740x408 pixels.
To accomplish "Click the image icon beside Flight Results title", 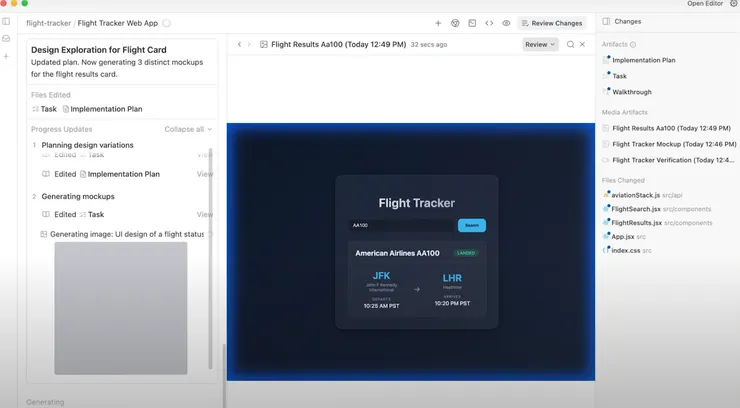I will 264,44.
